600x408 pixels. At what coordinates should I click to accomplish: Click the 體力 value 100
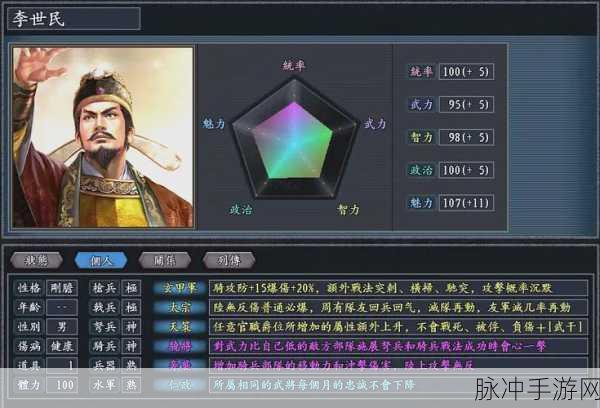point(62,385)
